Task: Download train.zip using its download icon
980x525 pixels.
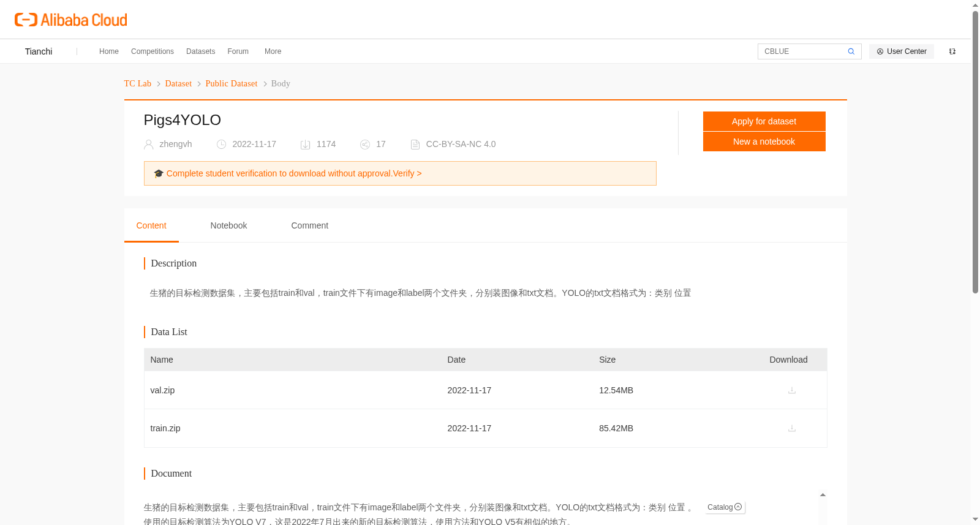Action: point(792,428)
